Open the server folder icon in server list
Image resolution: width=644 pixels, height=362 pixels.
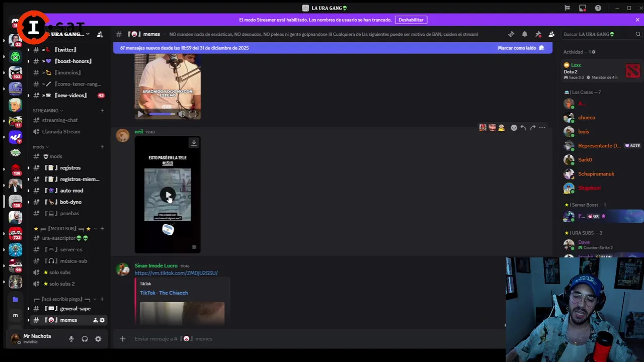15,299
